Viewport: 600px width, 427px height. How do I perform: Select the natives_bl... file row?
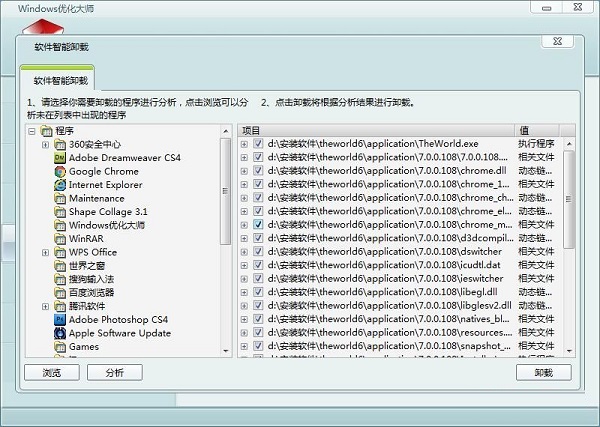pyautogui.click(x=388, y=319)
